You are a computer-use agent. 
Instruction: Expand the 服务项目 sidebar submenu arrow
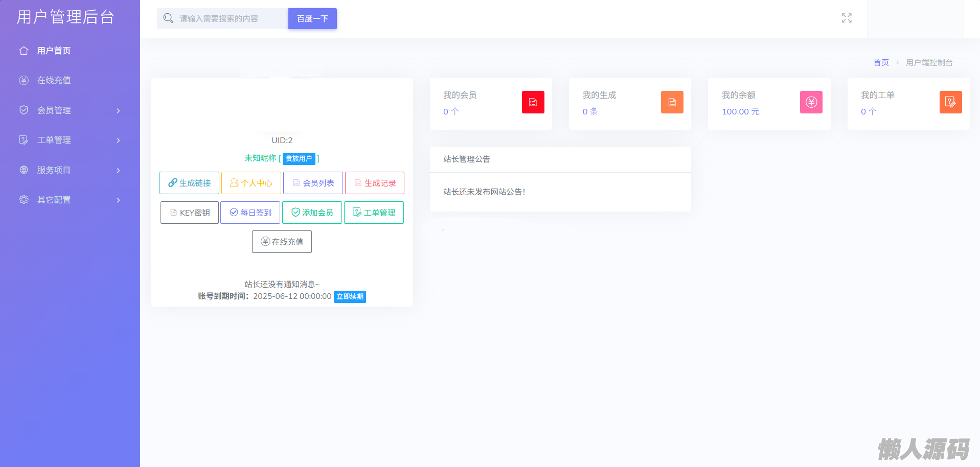pyautogui.click(x=119, y=170)
